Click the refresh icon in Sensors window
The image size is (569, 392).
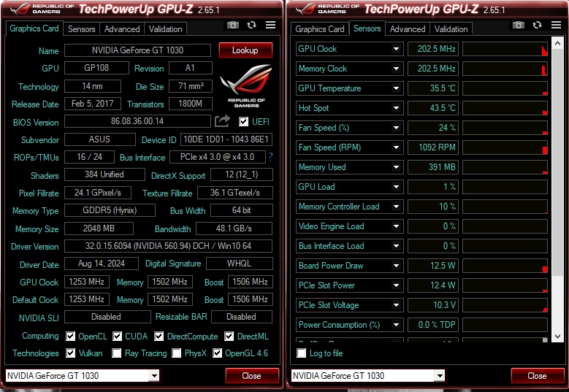coord(537,25)
